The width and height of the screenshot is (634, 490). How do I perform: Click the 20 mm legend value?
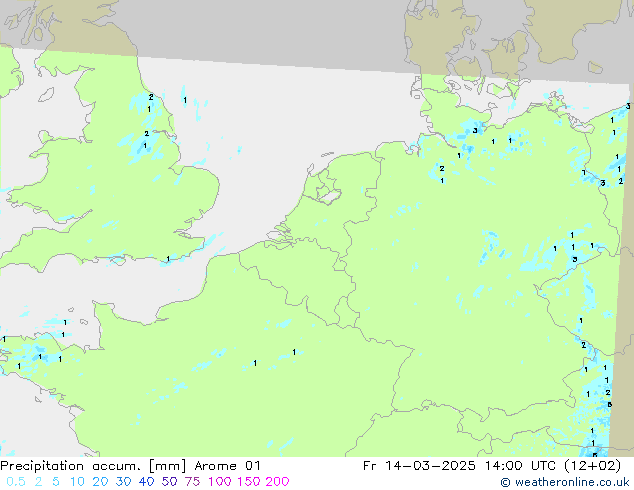click(100, 482)
